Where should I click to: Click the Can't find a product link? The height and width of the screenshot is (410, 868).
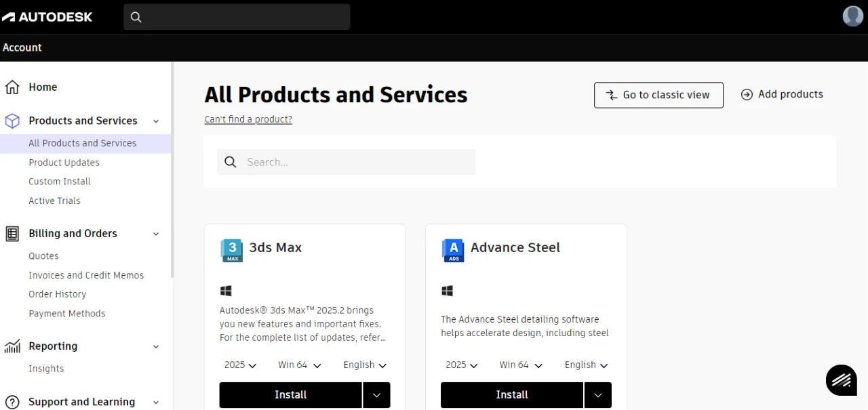[x=248, y=119]
